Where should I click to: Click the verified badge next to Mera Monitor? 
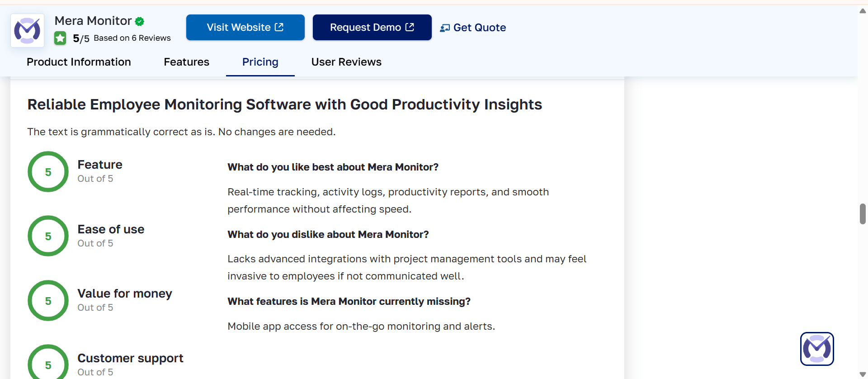(x=140, y=21)
